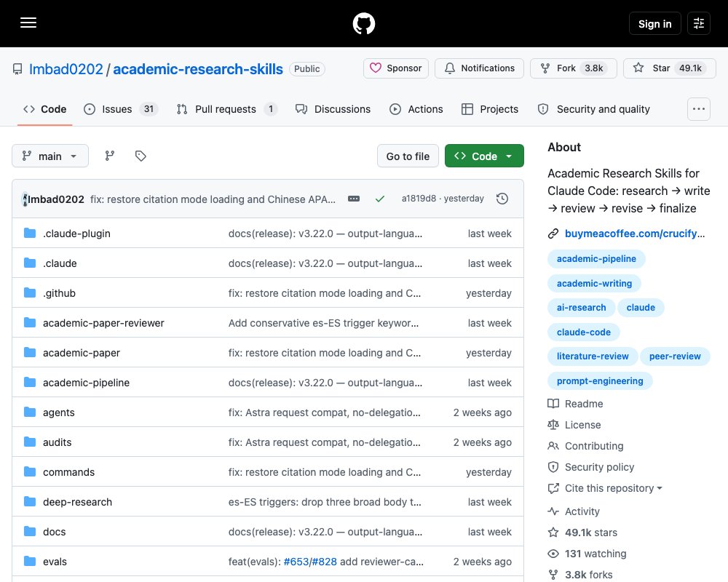Select the claude-code topic tag

(x=584, y=332)
